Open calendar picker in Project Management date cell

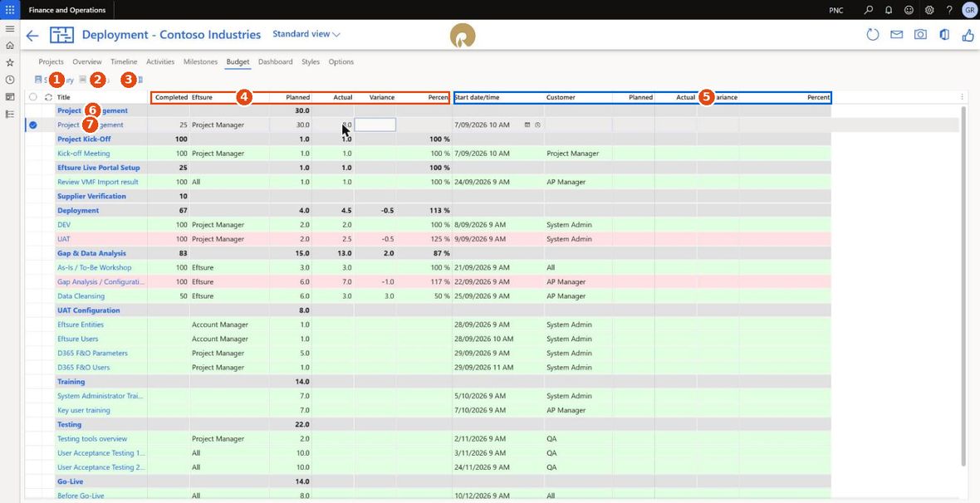[527, 125]
